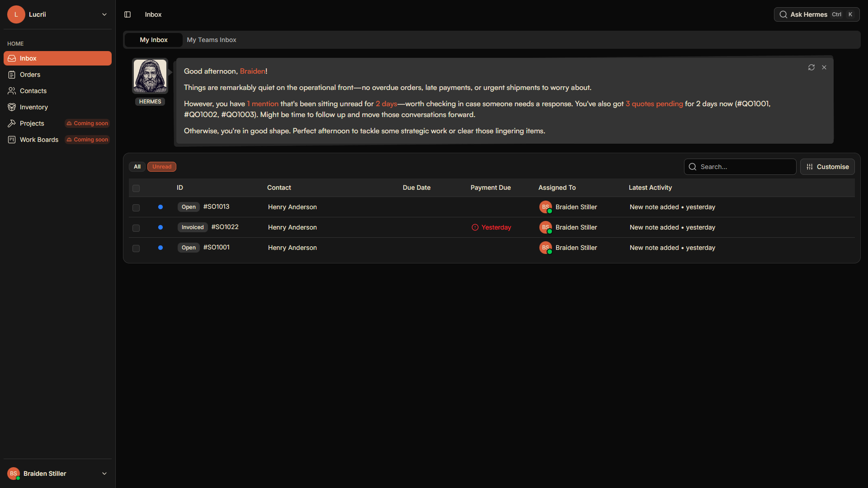Viewport: 868px width, 488px height.
Task: Open the Customise table options
Action: (827, 167)
